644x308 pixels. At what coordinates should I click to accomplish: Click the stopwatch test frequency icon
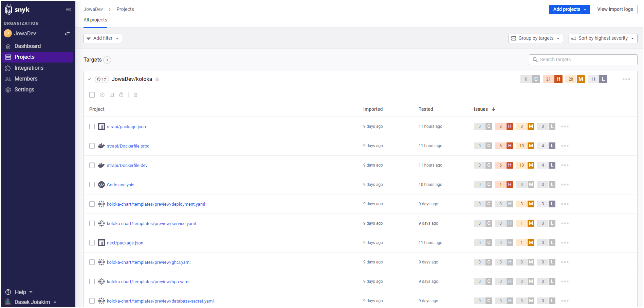point(121,95)
